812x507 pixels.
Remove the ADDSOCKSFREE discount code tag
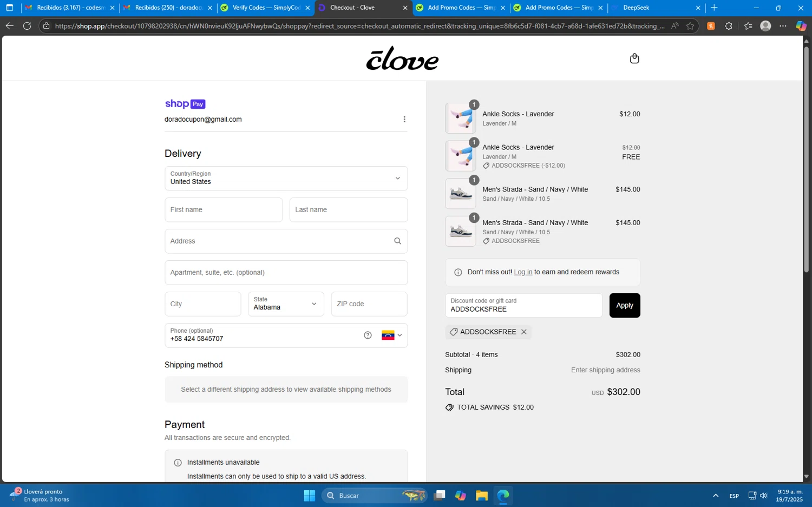pyautogui.click(x=524, y=332)
